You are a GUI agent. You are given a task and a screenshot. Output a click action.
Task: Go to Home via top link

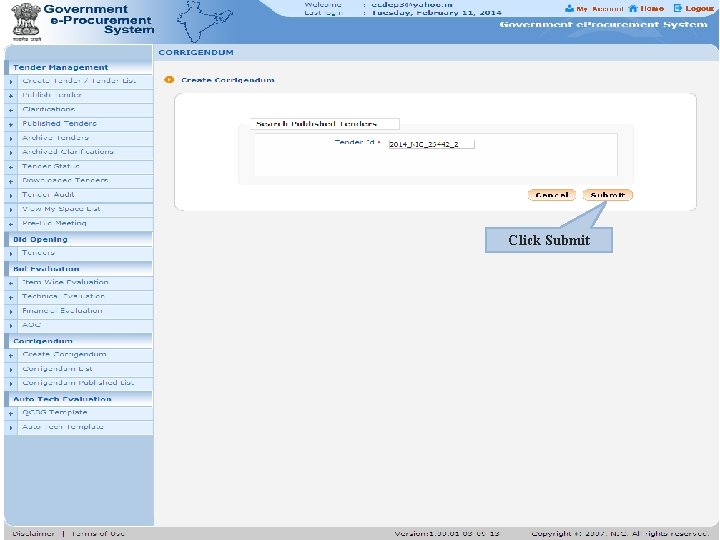click(652, 8)
